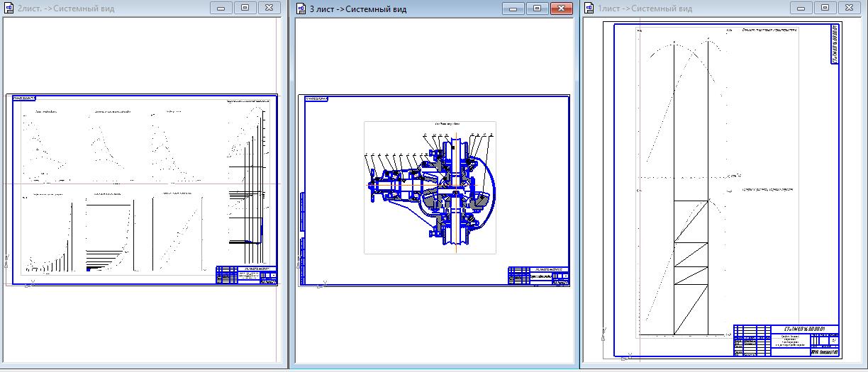Close the '1лист' drawing window
The width and height of the screenshot is (868, 372).
click(848, 8)
